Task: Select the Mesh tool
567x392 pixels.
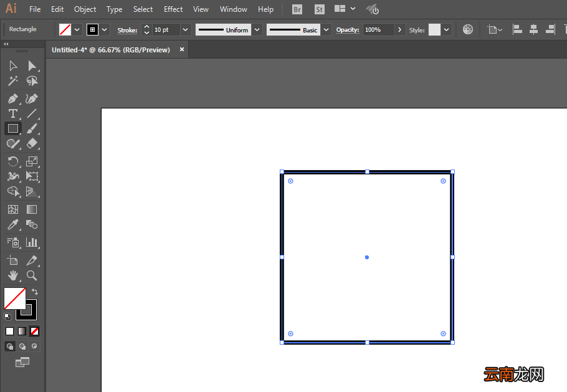Action: [13, 209]
